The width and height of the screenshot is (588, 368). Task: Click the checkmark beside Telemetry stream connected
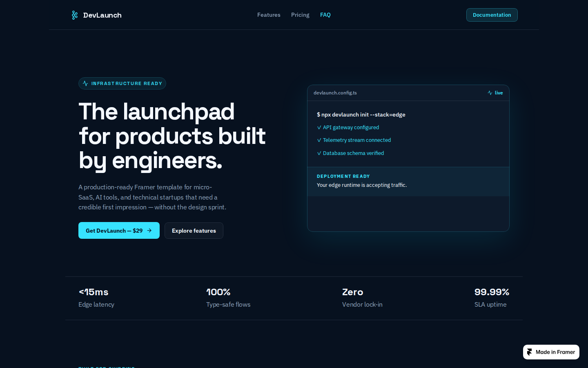pos(319,140)
